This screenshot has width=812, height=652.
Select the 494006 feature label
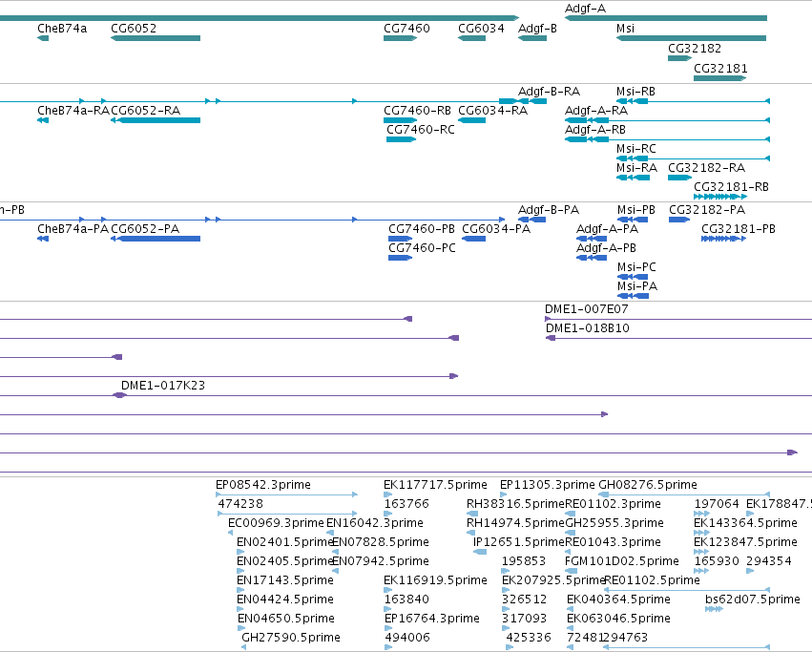pos(407,638)
